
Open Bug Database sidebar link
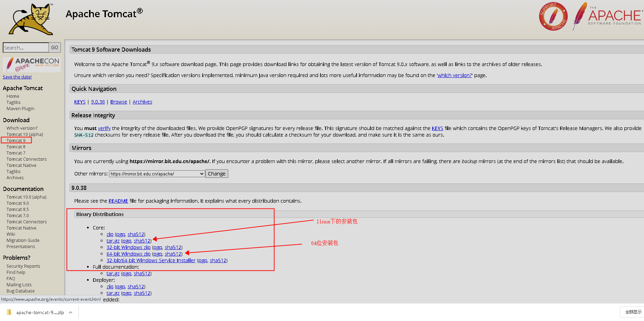pos(21,291)
